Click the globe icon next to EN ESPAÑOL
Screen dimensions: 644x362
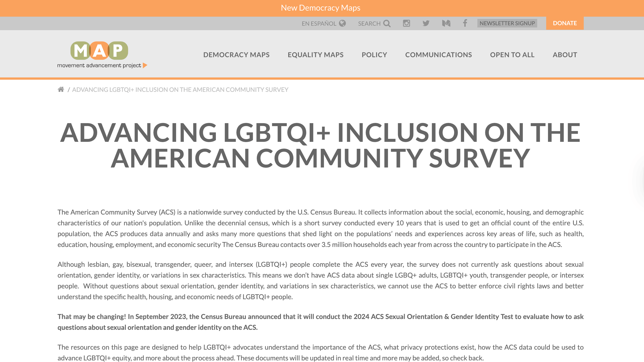point(343,23)
